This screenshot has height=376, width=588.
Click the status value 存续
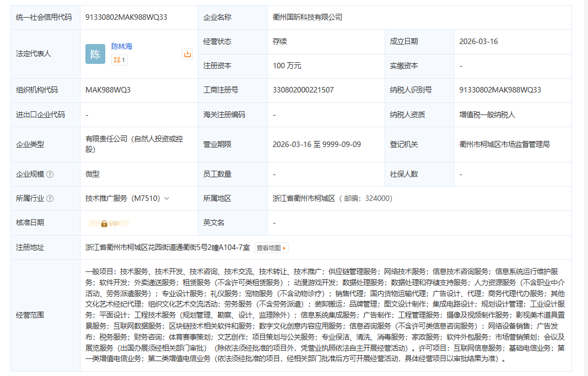280,42
